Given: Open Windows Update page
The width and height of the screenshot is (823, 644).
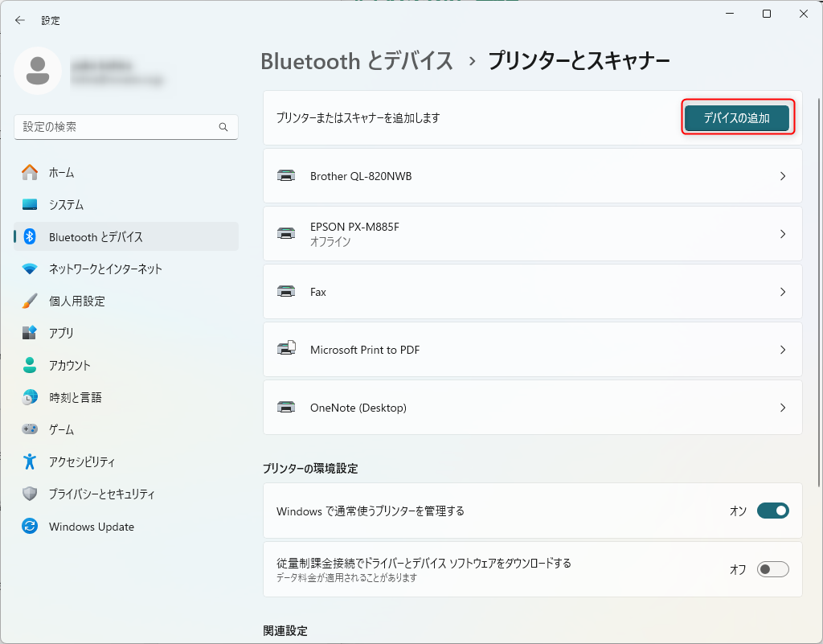Looking at the screenshot, I should pos(126,526).
